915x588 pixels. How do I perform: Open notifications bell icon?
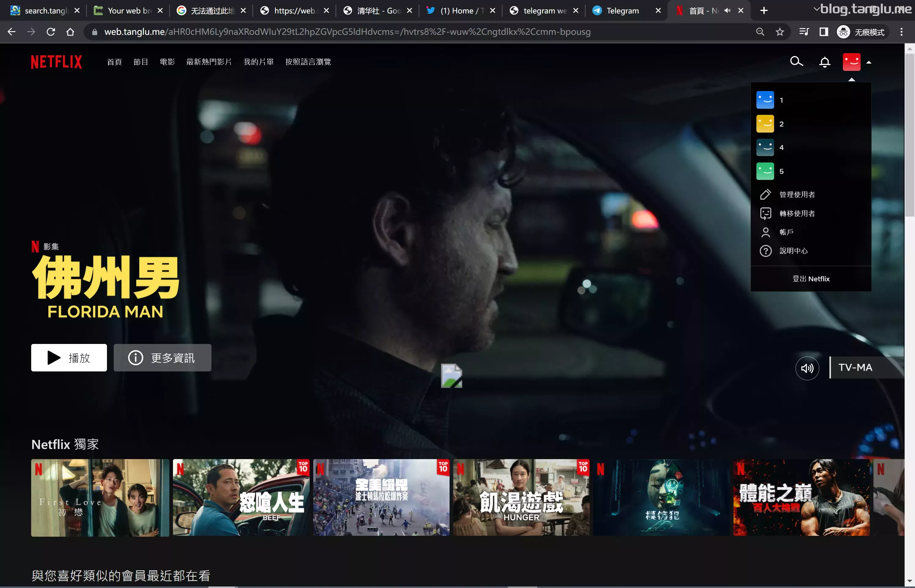(x=825, y=62)
